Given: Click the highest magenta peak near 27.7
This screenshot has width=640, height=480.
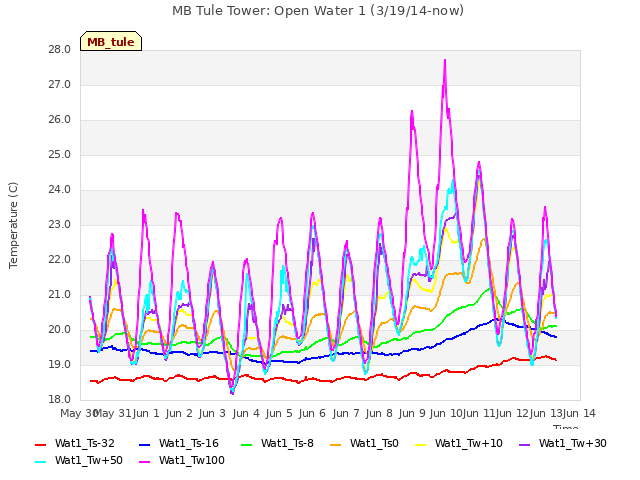Looking at the screenshot, I should point(445,61).
